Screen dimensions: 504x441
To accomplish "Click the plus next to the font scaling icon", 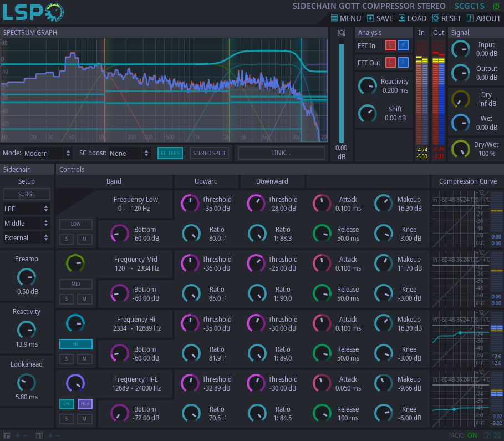I will (50, 435).
